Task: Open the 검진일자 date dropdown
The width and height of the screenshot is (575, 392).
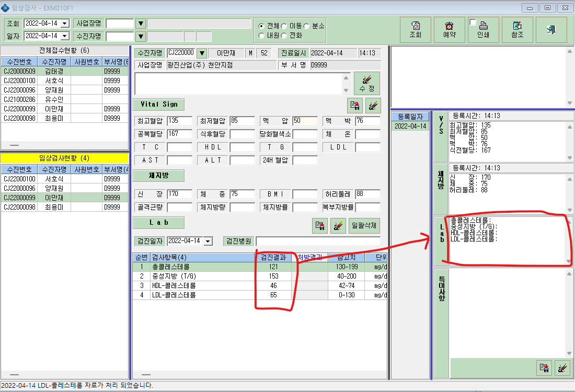Action: pos(208,241)
